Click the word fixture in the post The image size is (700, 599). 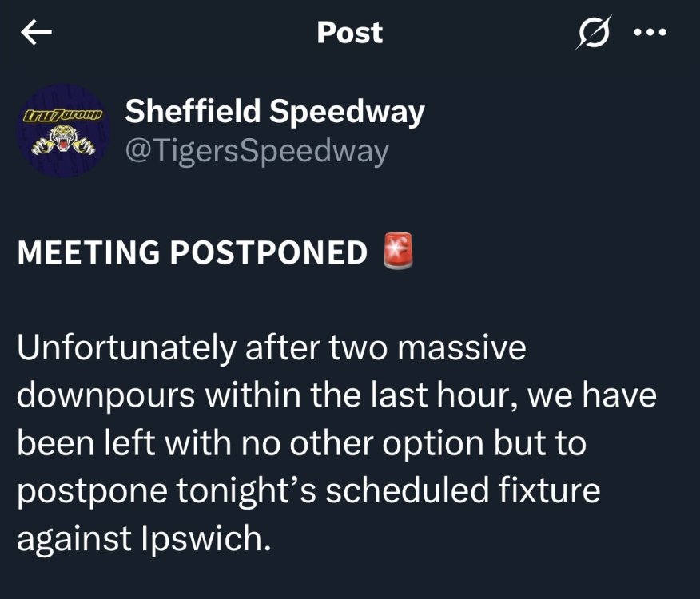549,490
